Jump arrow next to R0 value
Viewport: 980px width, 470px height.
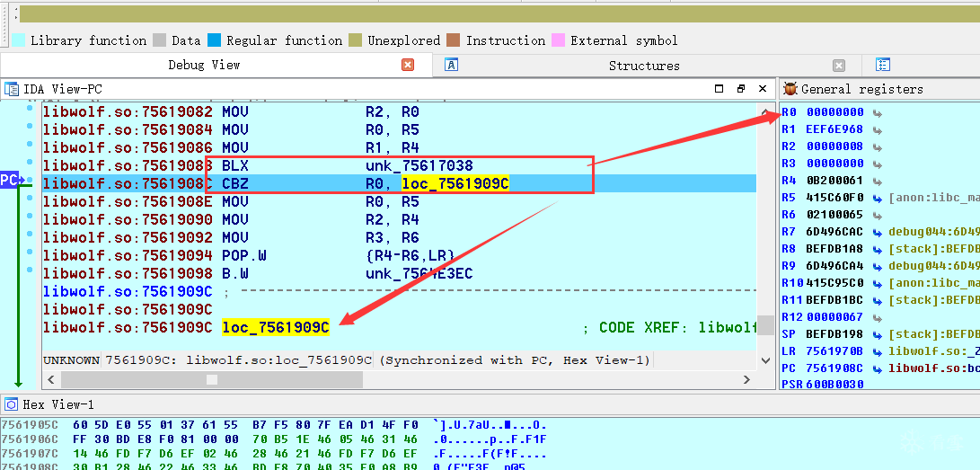(877, 113)
